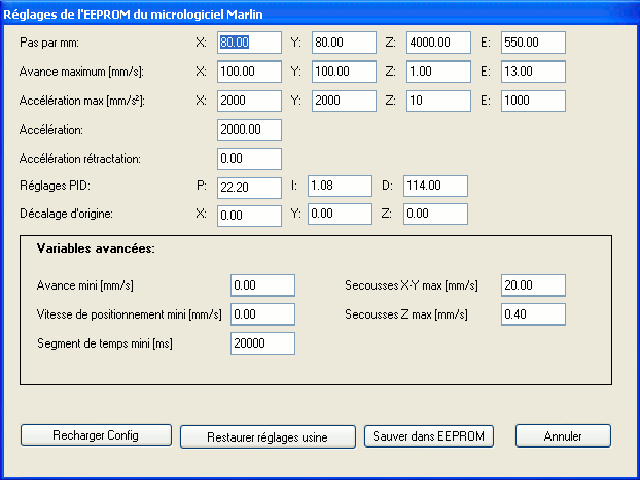The width and height of the screenshot is (640, 480).
Task: Edit Segment de temps mini field
Action: [262, 343]
